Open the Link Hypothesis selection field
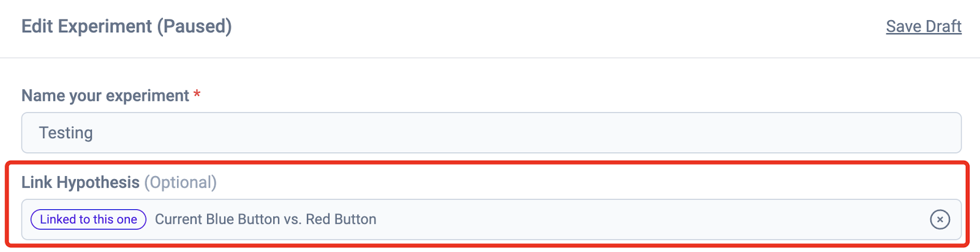The image size is (980, 252). (491, 220)
